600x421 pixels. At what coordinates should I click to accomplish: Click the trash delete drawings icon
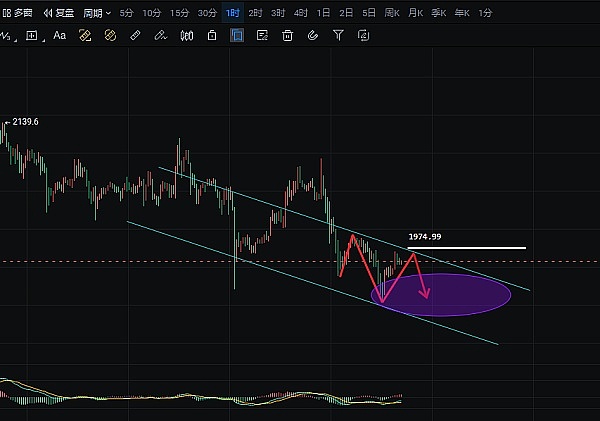click(288, 36)
